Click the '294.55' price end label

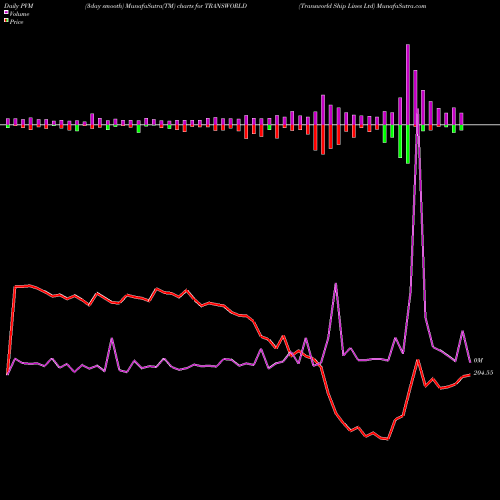pyautogui.click(x=483, y=373)
